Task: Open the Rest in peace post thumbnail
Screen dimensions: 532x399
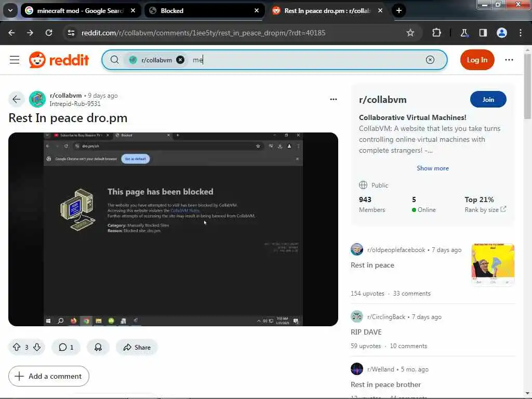Action: coord(493,263)
